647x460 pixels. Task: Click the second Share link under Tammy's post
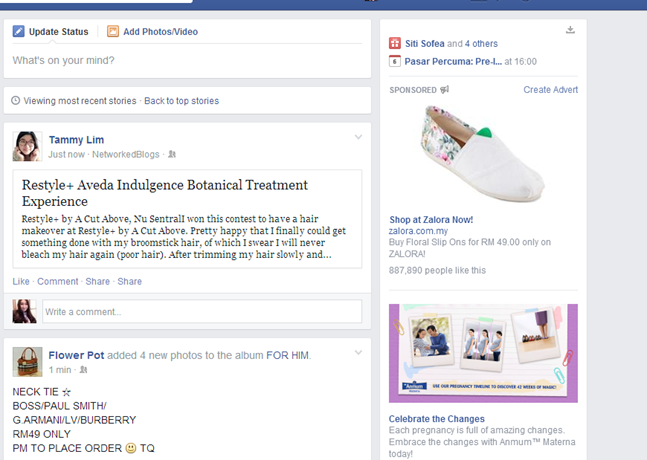130,281
